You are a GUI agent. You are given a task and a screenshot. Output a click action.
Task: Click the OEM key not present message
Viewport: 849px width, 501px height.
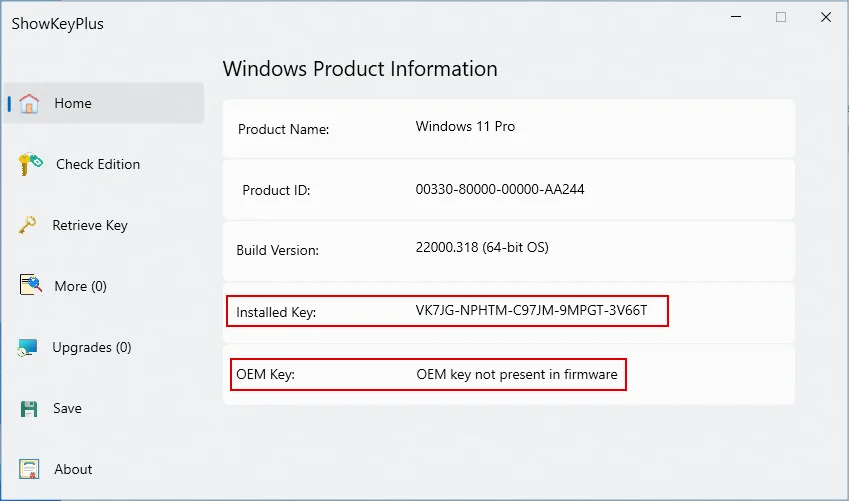(517, 375)
